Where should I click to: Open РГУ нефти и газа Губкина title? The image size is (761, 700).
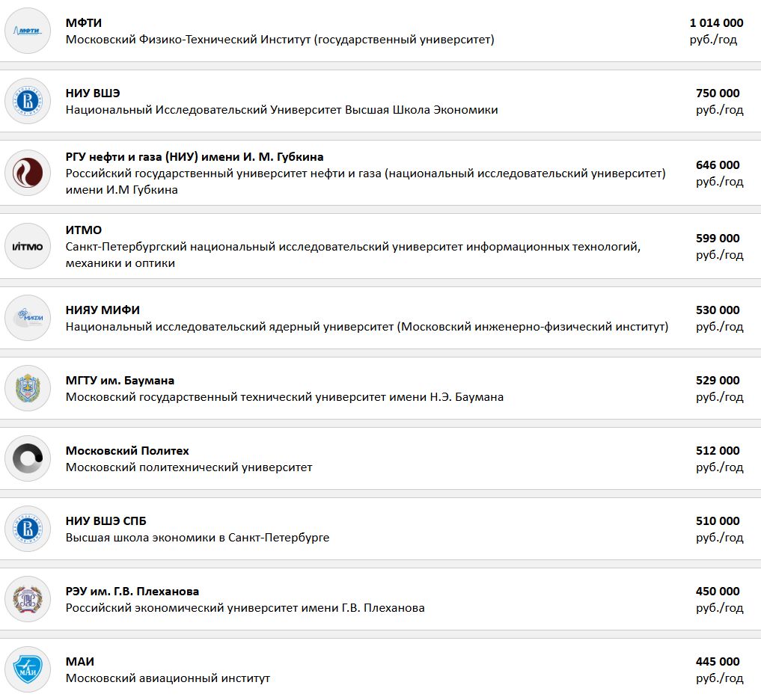tap(195, 157)
